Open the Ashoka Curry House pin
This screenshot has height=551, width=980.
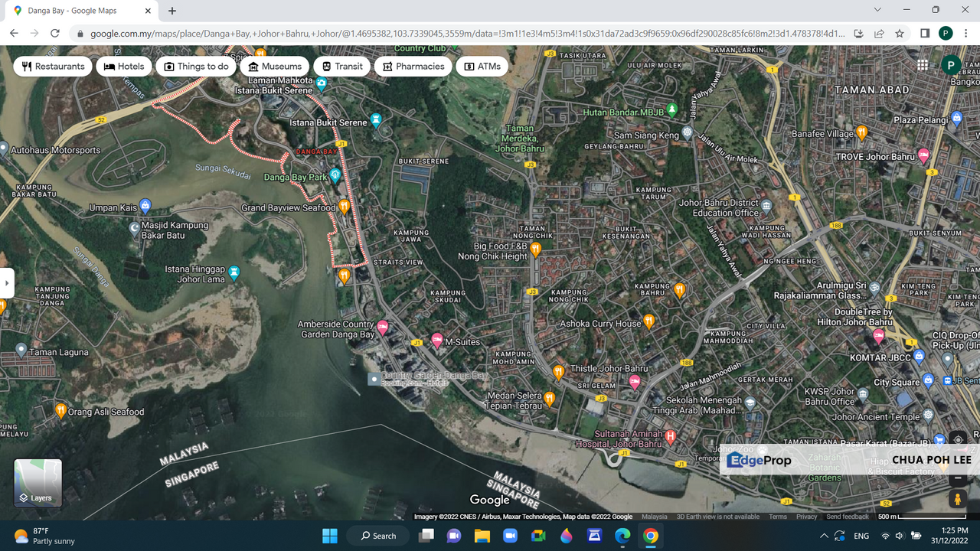point(649,321)
